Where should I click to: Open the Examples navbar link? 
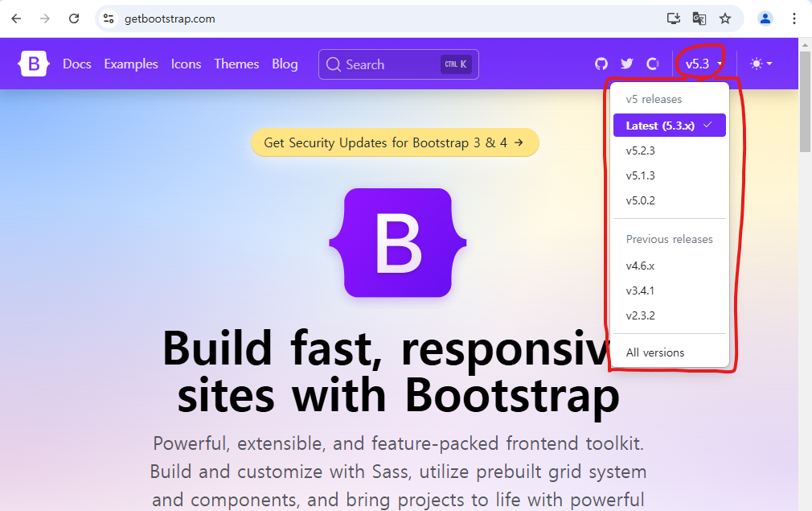pyautogui.click(x=131, y=64)
